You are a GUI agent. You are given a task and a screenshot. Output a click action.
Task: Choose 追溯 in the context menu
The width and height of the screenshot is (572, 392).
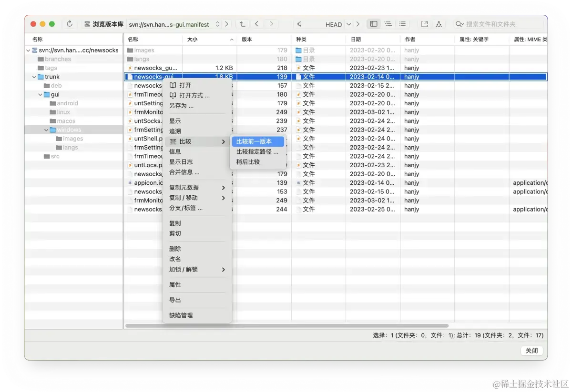point(197,131)
